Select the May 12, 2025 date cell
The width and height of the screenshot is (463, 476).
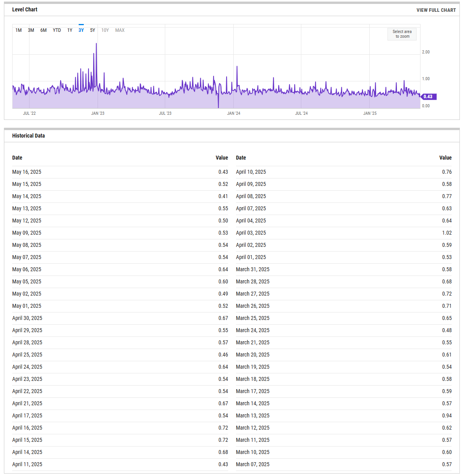click(27, 221)
